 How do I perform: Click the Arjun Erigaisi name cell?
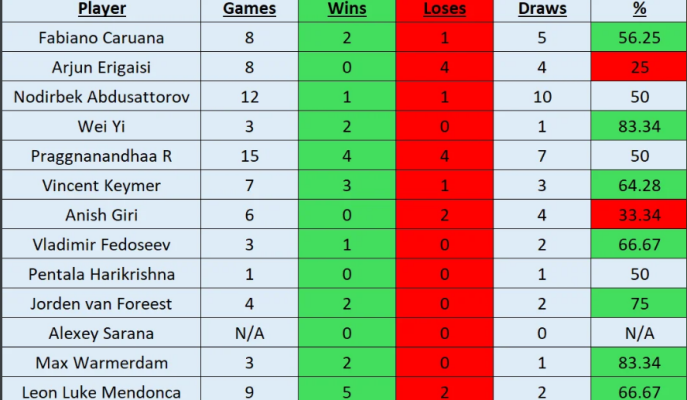point(100,68)
